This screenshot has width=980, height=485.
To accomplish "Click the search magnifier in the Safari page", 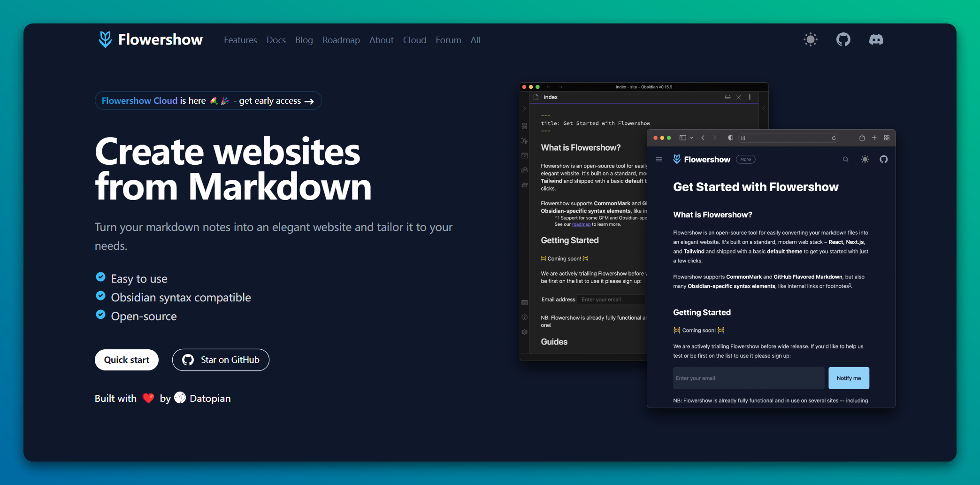I will 846,160.
